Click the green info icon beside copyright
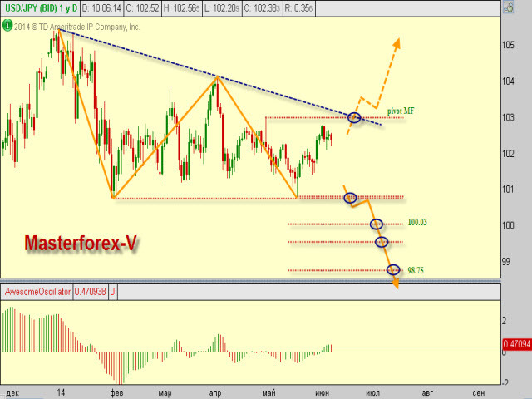The height and width of the screenshot is (399, 532). coord(7,26)
